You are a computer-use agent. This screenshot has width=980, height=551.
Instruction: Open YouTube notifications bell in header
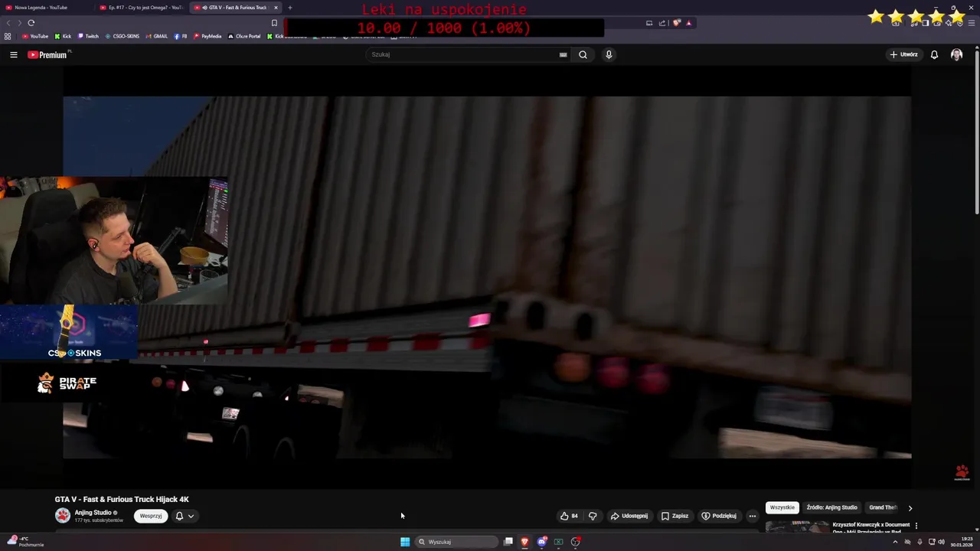(x=934, y=54)
